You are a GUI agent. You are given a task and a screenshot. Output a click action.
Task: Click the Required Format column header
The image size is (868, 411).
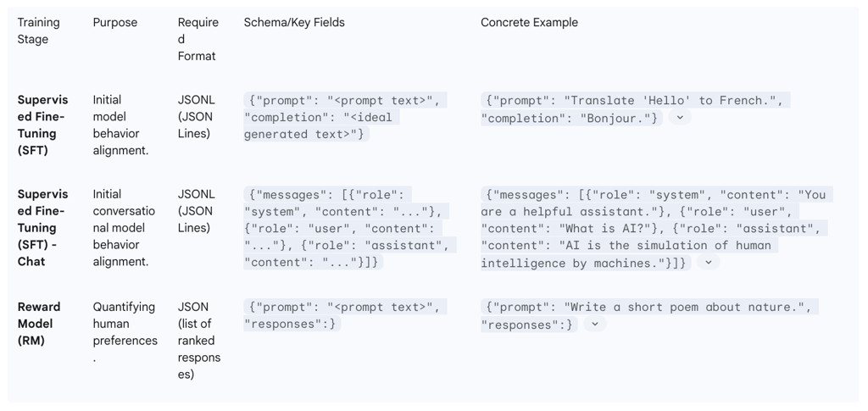tap(198, 39)
